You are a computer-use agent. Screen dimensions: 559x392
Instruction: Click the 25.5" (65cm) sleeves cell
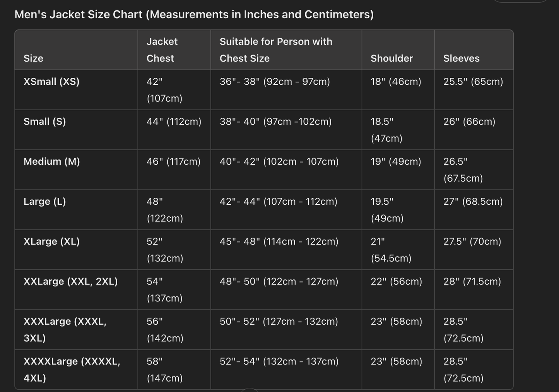pyautogui.click(x=473, y=82)
